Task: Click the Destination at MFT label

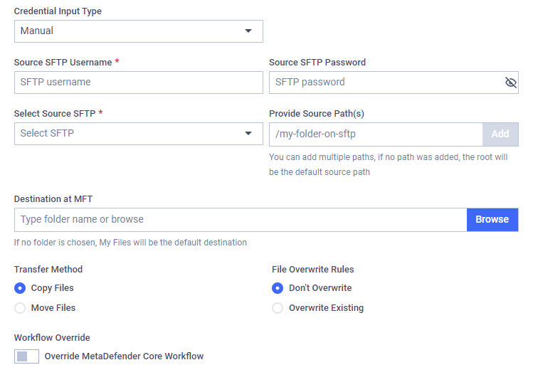Action: [53, 199]
